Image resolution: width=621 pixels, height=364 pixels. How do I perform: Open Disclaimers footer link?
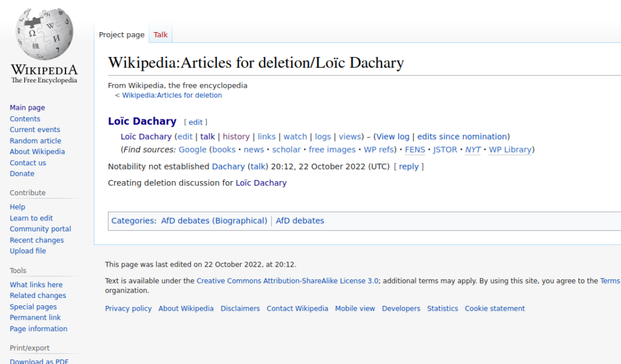click(240, 309)
